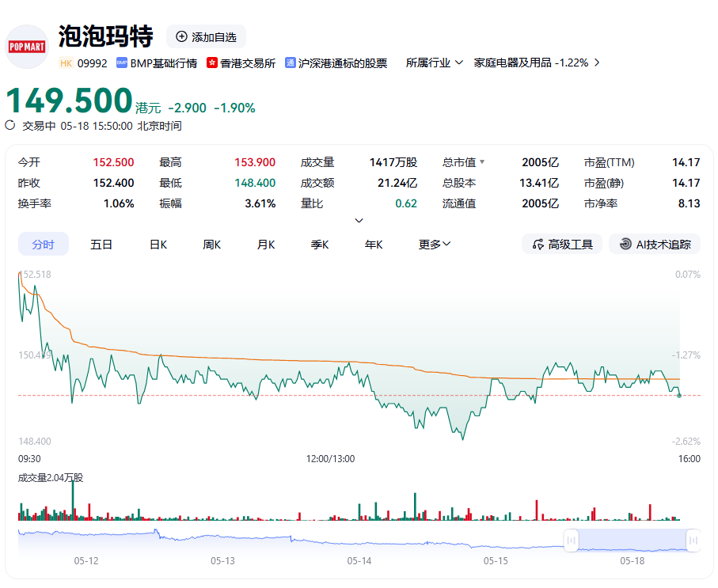Open the AI技术追踪 button
The height and width of the screenshot is (588, 718).
coord(655,244)
